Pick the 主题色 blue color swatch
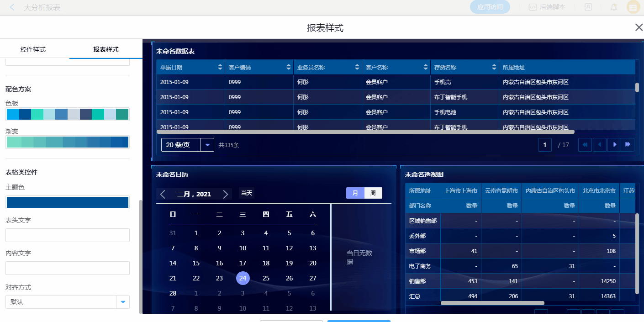 click(x=68, y=202)
